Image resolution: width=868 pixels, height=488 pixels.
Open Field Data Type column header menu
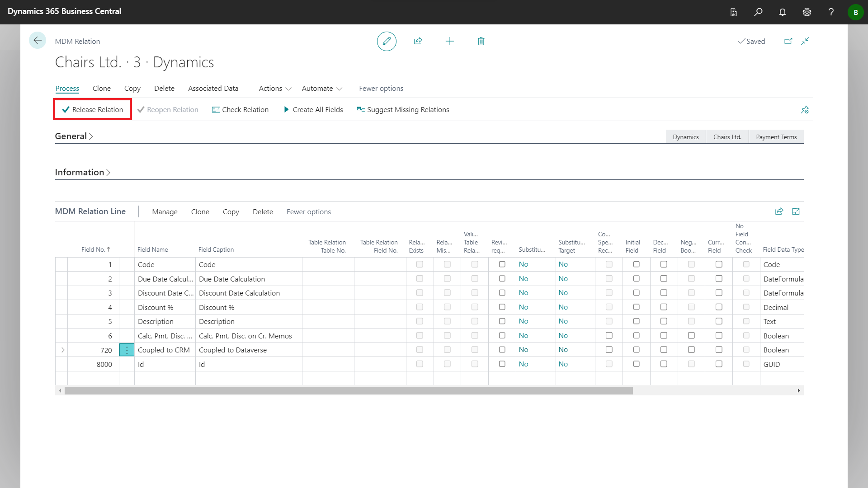[783, 249]
